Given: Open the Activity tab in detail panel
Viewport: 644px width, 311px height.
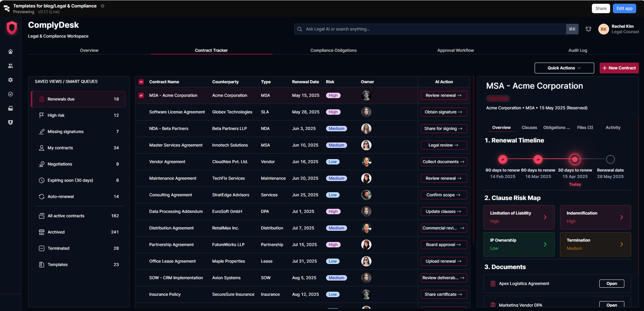Looking at the screenshot, I should pyautogui.click(x=613, y=128).
